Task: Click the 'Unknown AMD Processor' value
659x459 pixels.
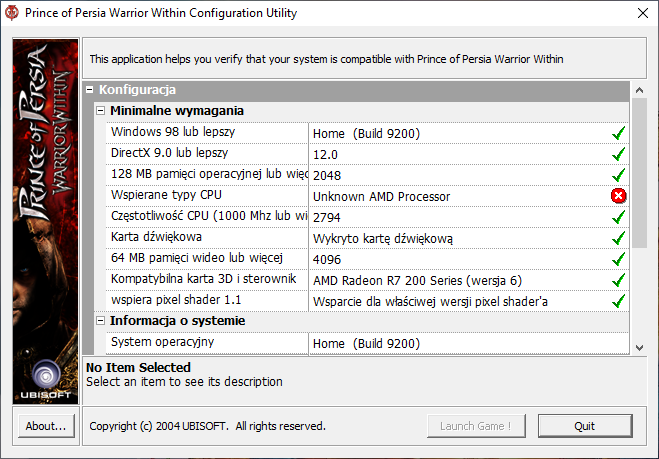Action: click(x=381, y=197)
